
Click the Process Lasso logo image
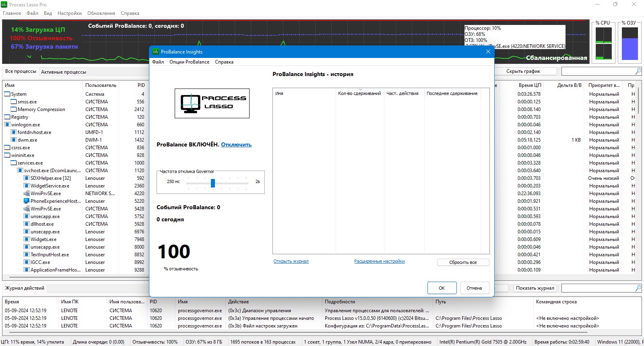pos(212,103)
